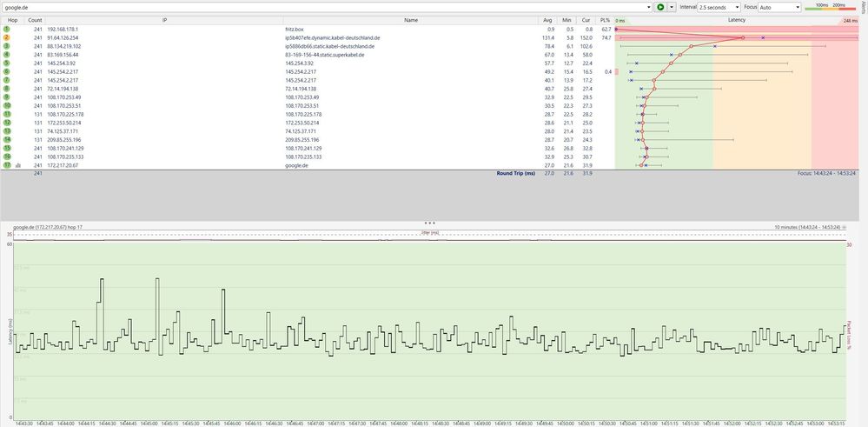Open the Alerts side panel tab

[x=864, y=7]
